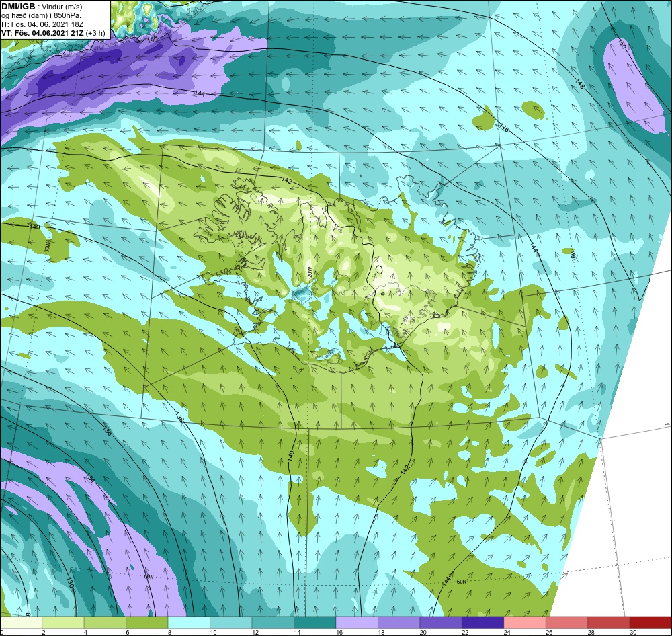The height and width of the screenshot is (636, 672).
Task: Select the dark red swatch right of 30
Action: (x=651, y=623)
